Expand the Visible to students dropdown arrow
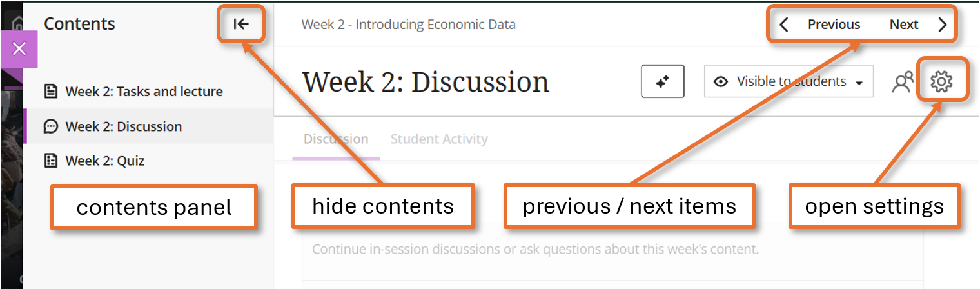This screenshot has height=289, width=980. pyautogui.click(x=859, y=83)
